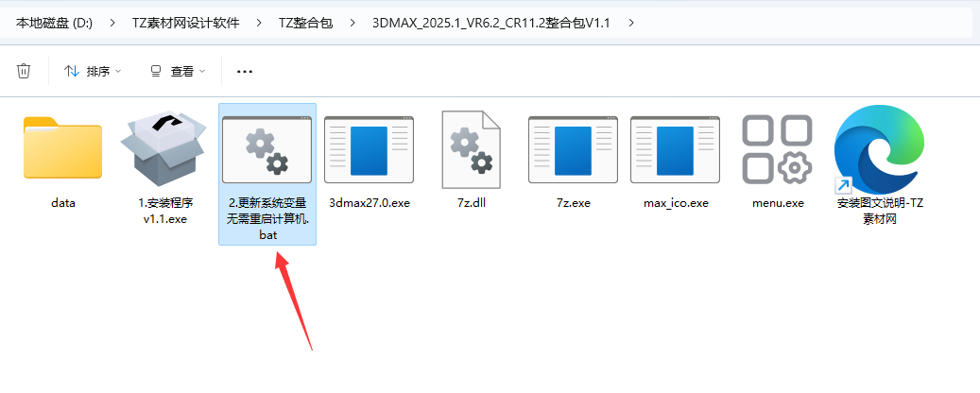
Task: Select the 7z.exe file icon
Action: click(x=573, y=150)
